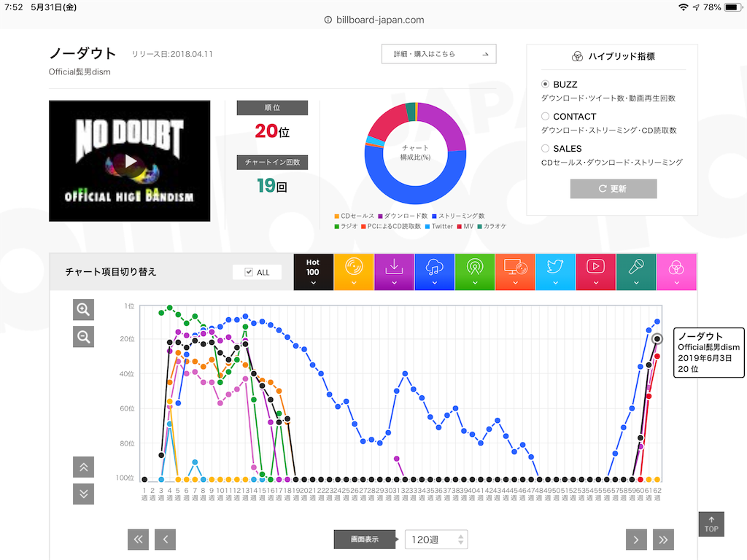The image size is (747, 560).
Task: Click the hybrid indicator circles icon
Action: point(577,57)
